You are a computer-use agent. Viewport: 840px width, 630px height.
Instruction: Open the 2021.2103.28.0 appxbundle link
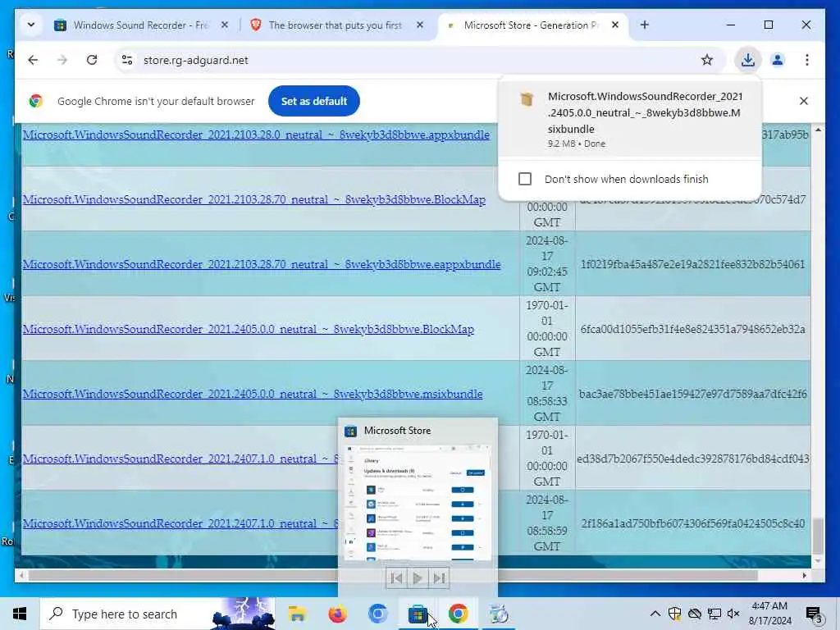point(256,135)
